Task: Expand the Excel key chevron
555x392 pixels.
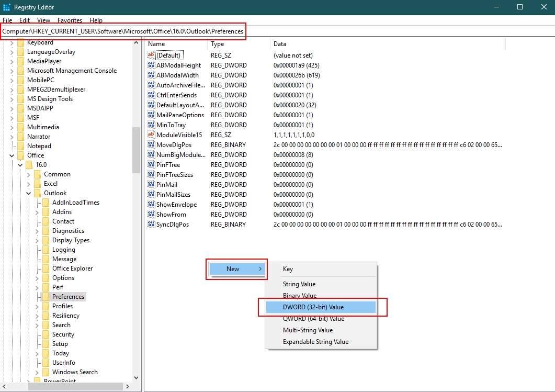Action: [x=29, y=184]
